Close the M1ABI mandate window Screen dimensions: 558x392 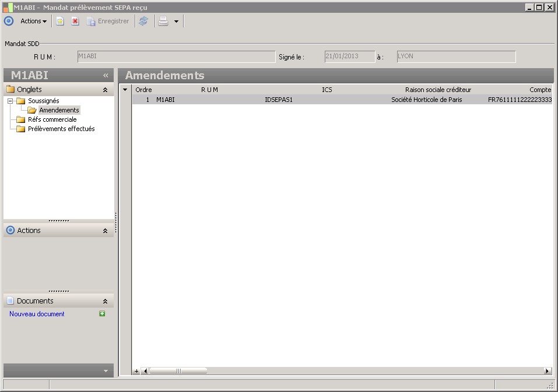(549, 7)
